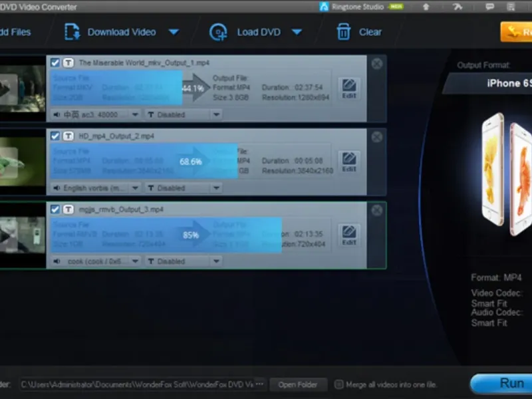Click the Download Video button
The width and height of the screenshot is (532, 399).
(110, 32)
